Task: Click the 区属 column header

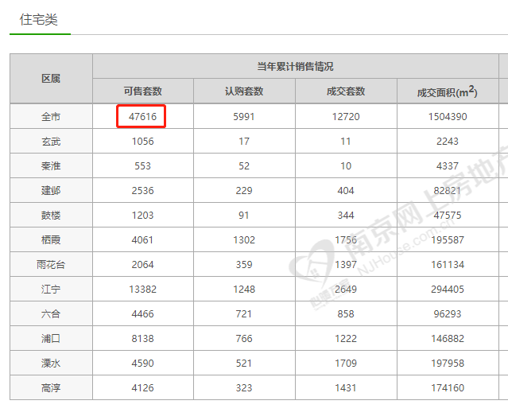Action: pyautogui.click(x=51, y=79)
